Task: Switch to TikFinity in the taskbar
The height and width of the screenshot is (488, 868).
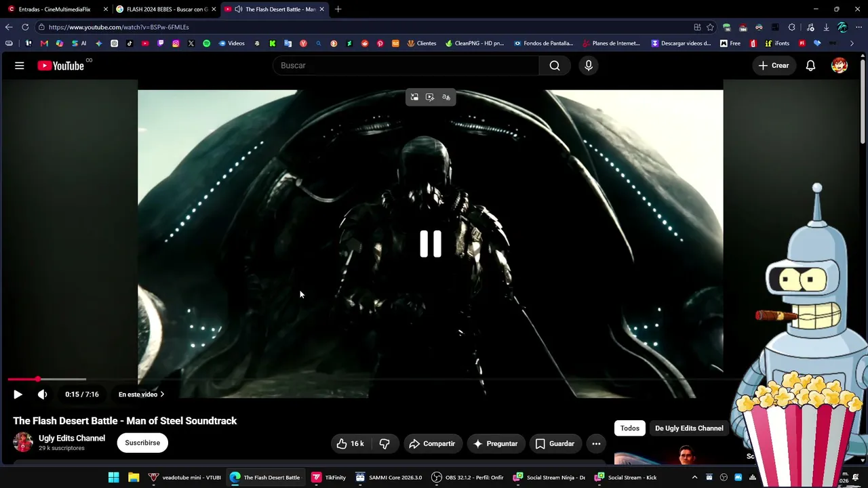Action: pos(329,477)
